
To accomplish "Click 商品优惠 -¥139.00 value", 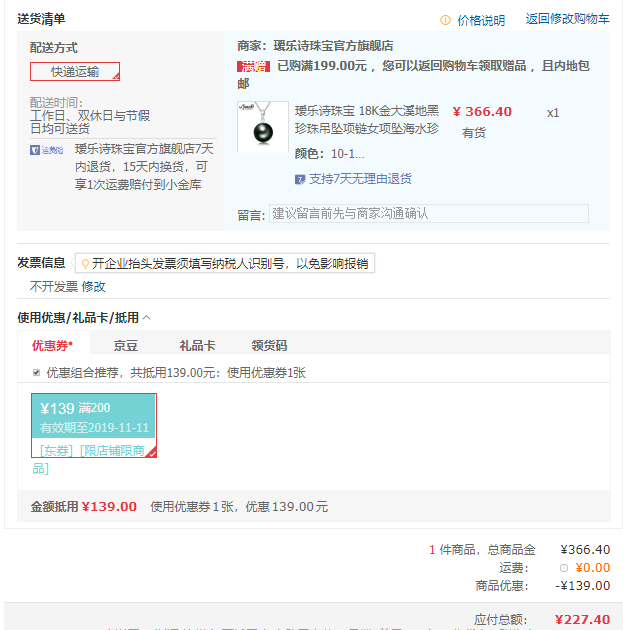I will [x=582, y=585].
